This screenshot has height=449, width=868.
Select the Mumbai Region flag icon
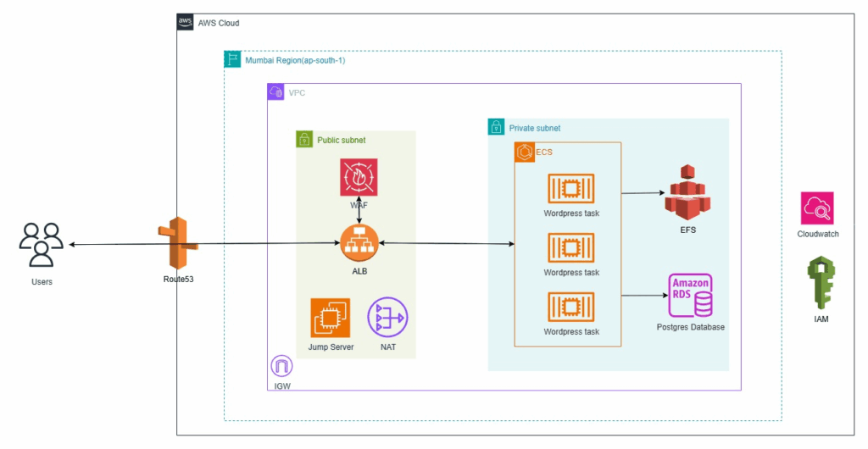coord(232,60)
